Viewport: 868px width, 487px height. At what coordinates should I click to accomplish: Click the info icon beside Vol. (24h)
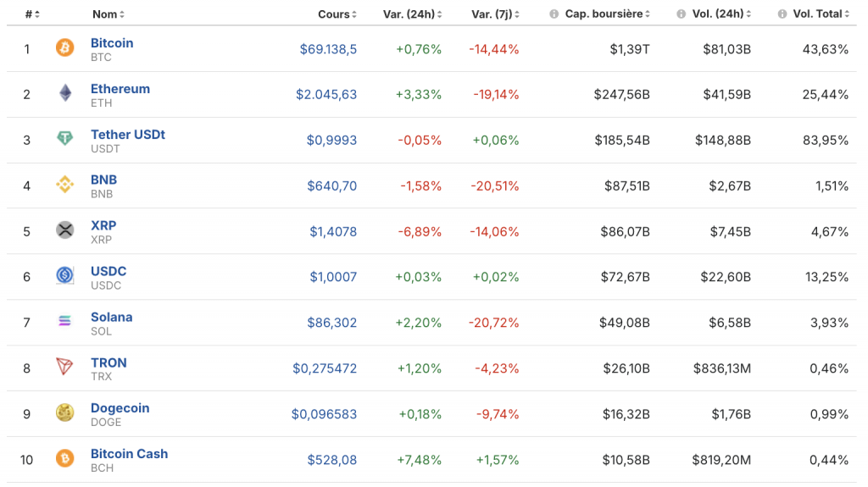[682, 14]
